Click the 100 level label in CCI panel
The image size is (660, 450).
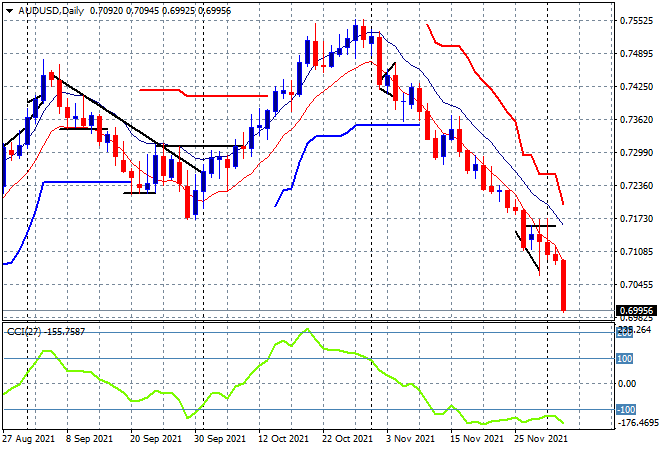(x=622, y=358)
